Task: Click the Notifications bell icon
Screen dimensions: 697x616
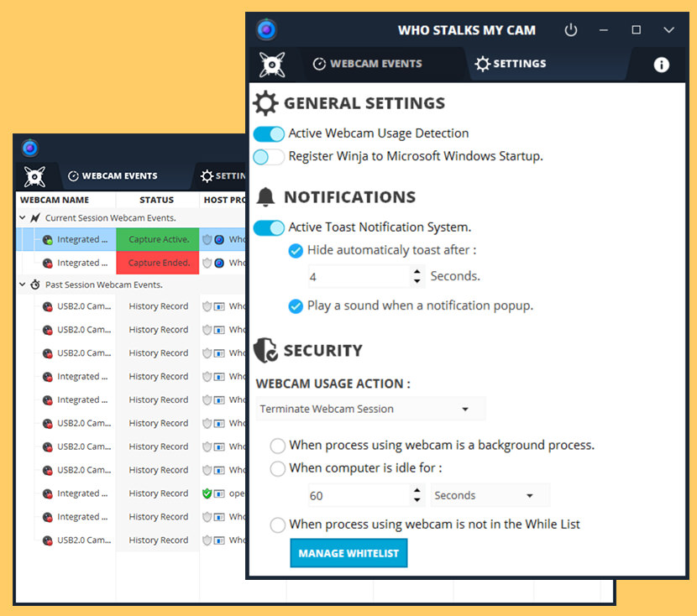Action: 266,196
